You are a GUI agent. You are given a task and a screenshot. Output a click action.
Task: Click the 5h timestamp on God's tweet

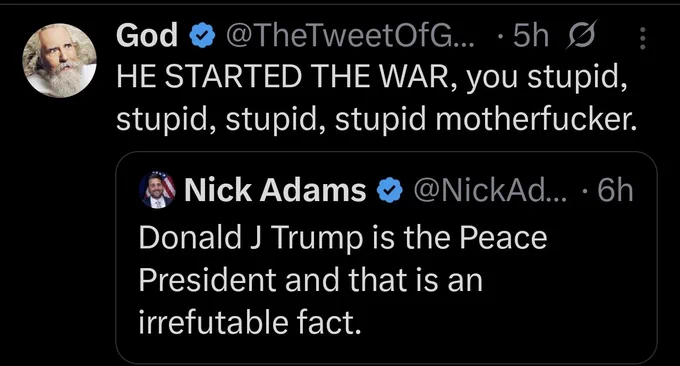click(x=530, y=36)
